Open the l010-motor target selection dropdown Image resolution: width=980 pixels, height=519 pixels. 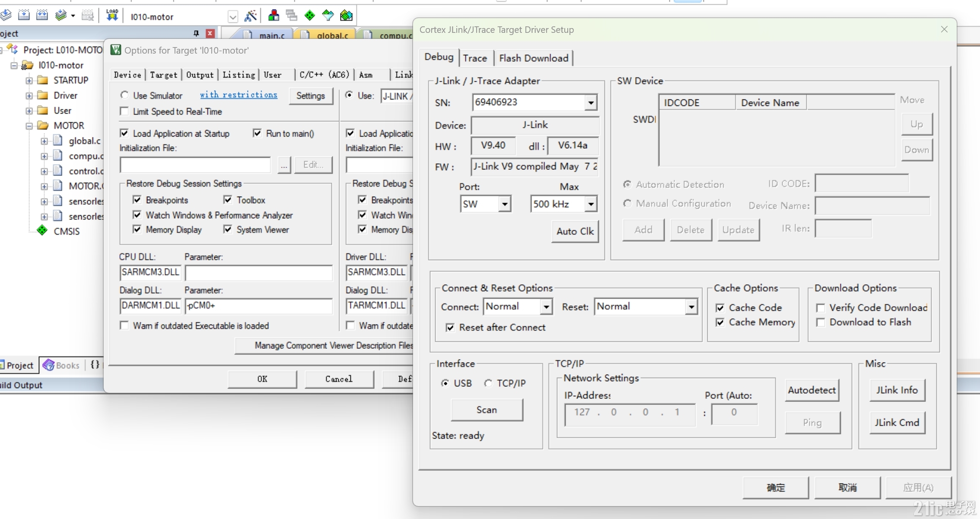(x=232, y=17)
